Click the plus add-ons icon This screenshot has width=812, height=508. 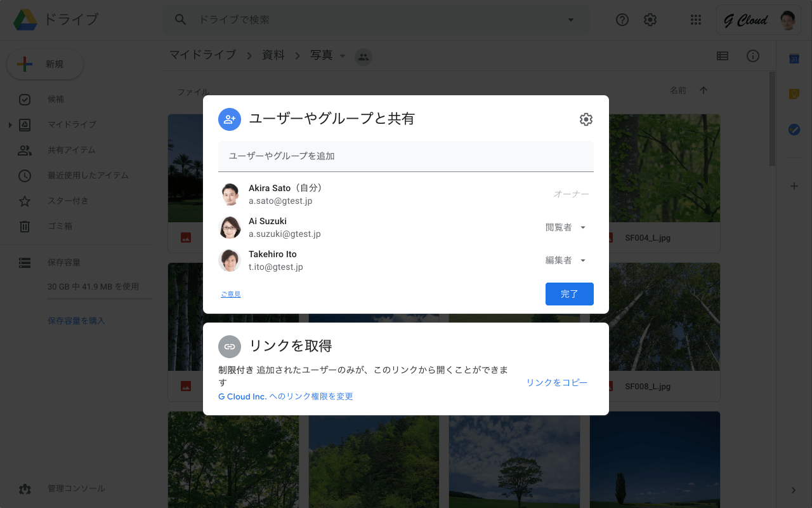(794, 186)
